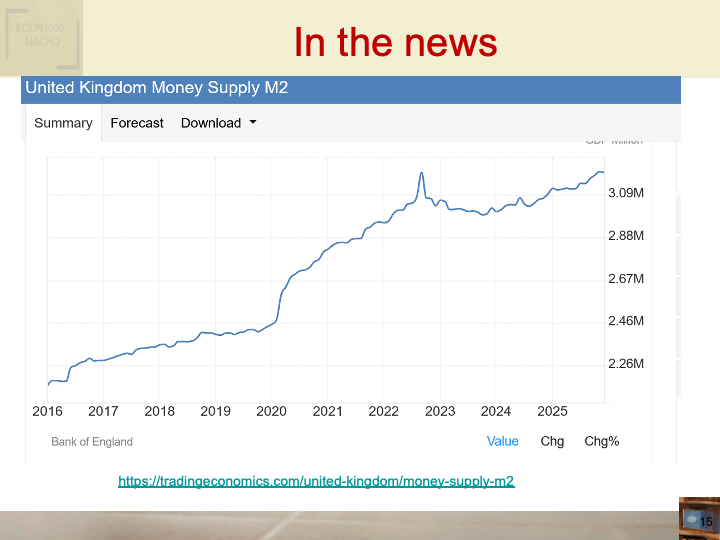Select the Chg display option

pyautogui.click(x=552, y=441)
